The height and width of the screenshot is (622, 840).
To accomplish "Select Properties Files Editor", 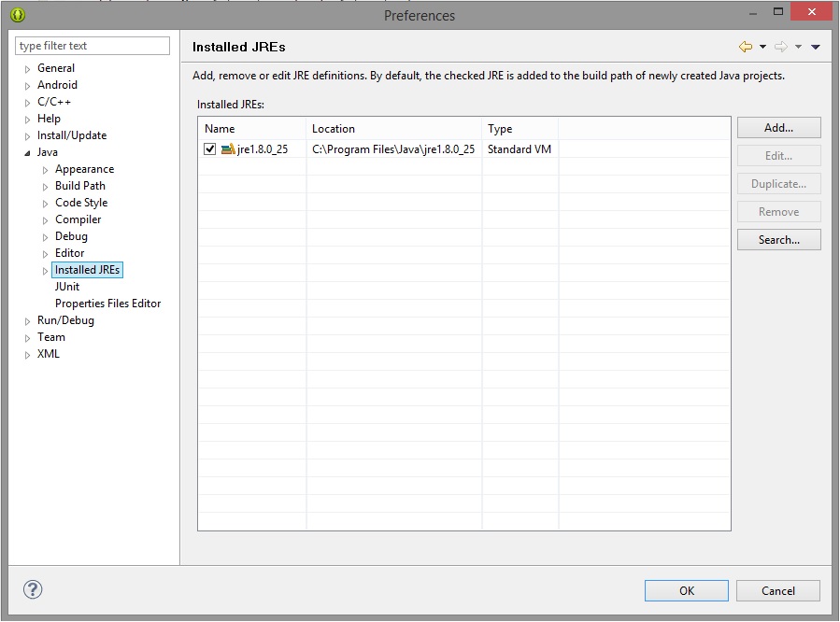I will coord(107,304).
